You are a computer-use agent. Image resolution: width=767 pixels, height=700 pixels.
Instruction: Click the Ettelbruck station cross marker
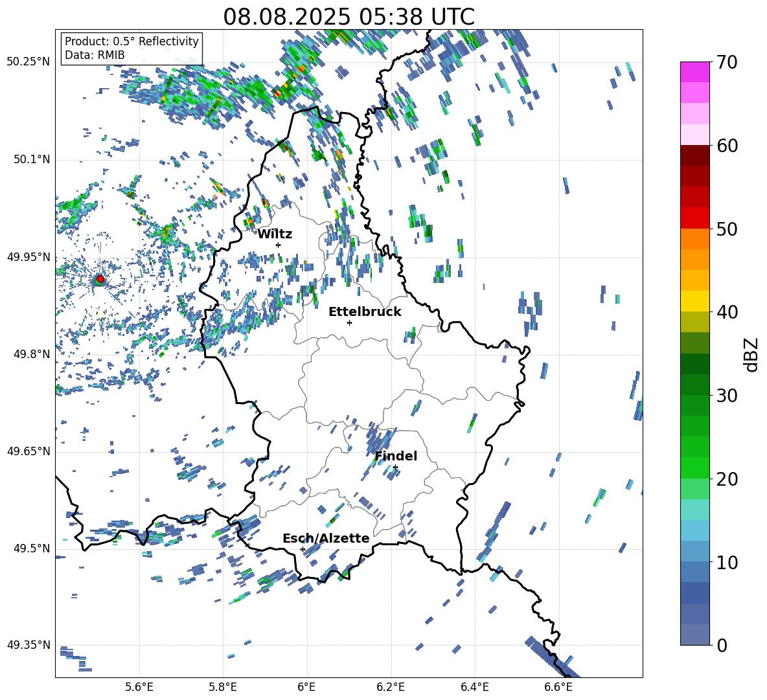[349, 322]
